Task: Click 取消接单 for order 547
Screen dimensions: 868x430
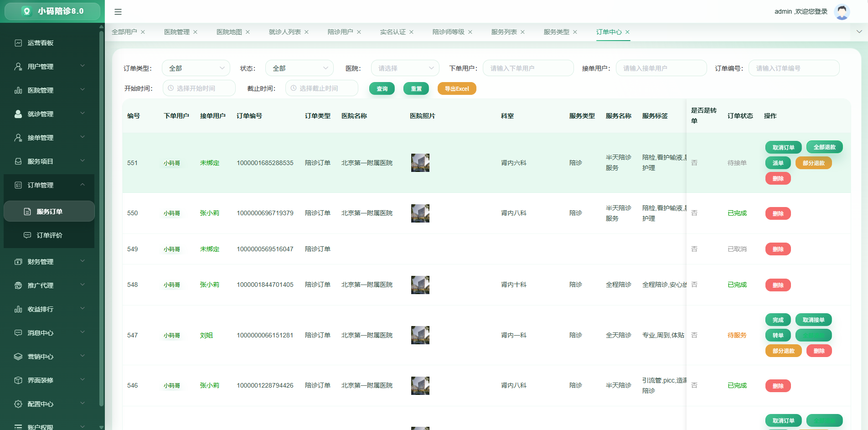Action: tap(813, 320)
